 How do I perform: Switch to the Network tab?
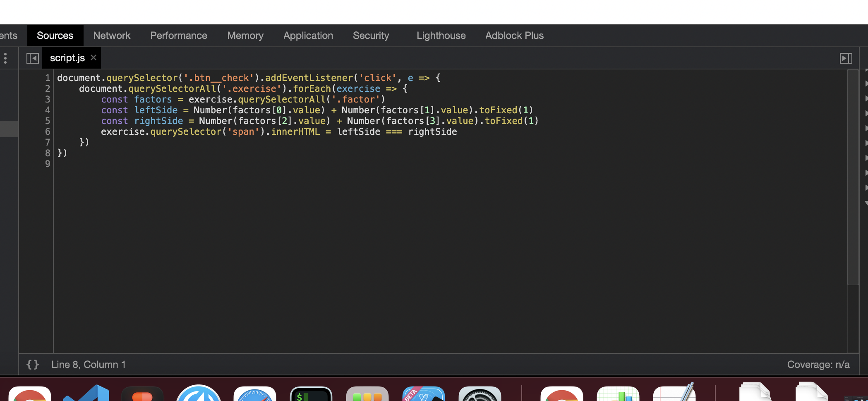[112, 36]
